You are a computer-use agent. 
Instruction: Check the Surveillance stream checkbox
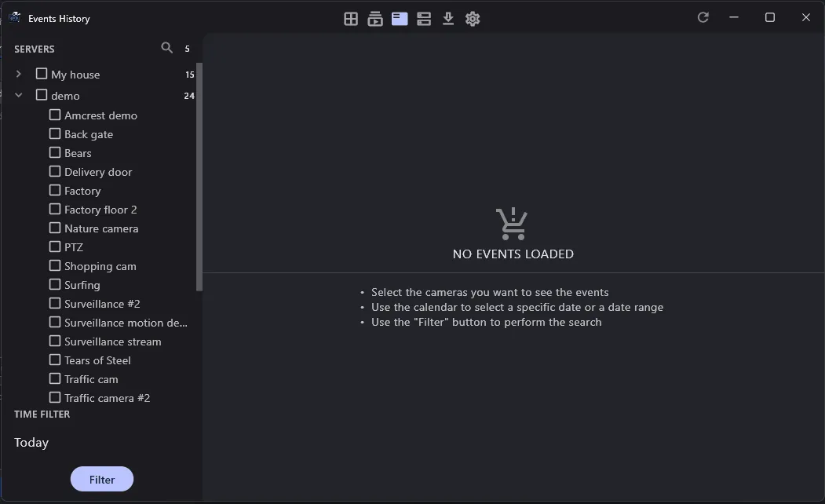55,341
